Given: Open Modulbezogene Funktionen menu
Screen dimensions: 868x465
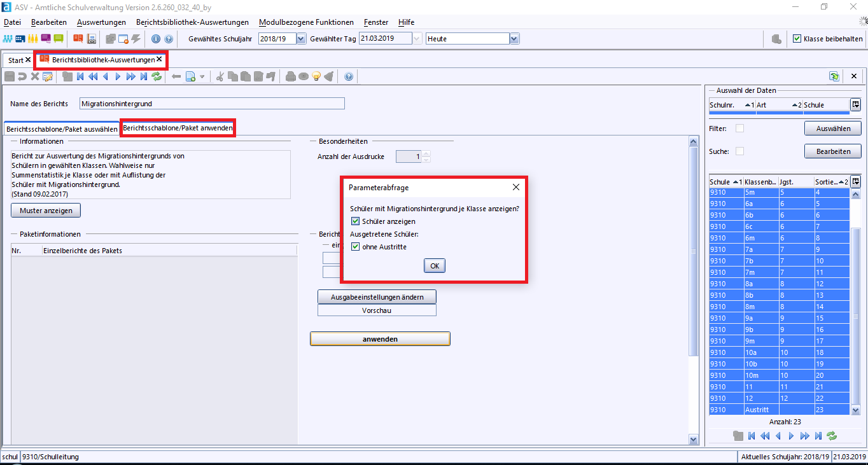Looking at the screenshot, I should coord(306,22).
